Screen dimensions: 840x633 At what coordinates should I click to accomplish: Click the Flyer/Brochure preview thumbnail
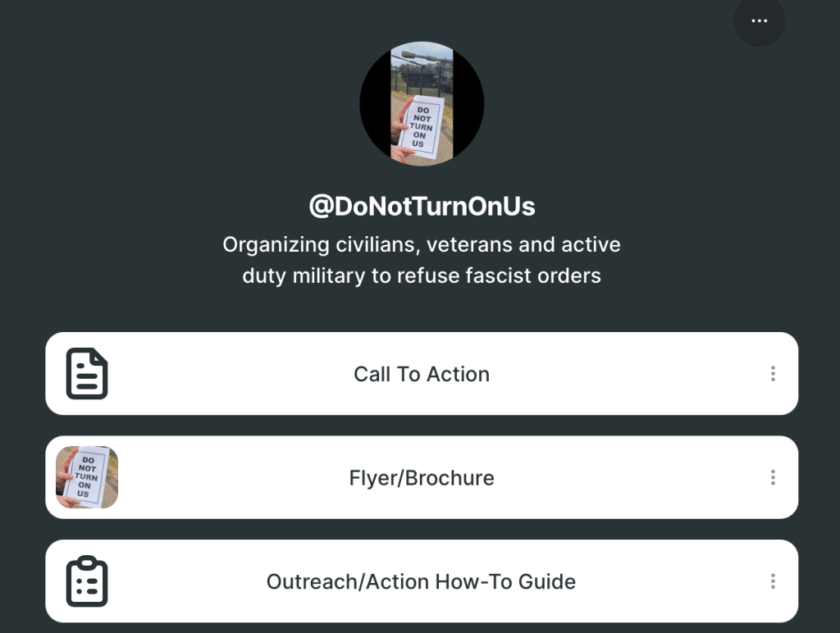point(86,477)
